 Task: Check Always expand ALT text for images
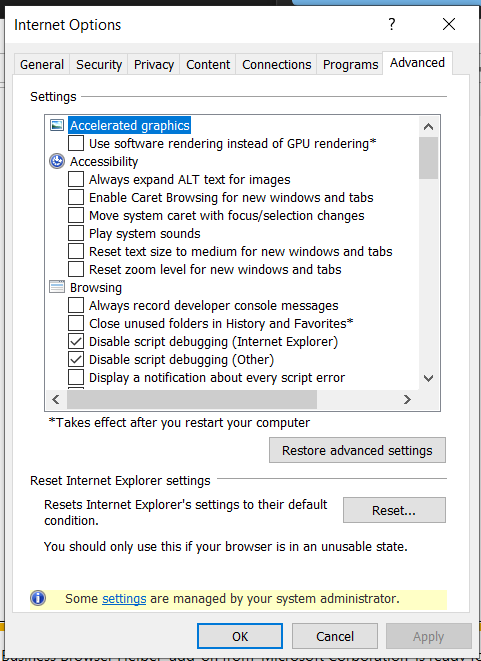click(76, 179)
